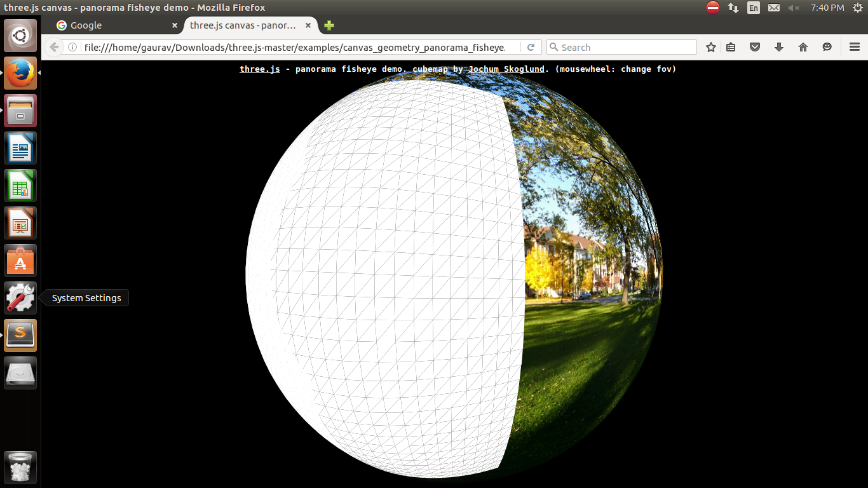The width and height of the screenshot is (868, 488).
Task: Open the muted sound volume menu
Action: coord(794,8)
